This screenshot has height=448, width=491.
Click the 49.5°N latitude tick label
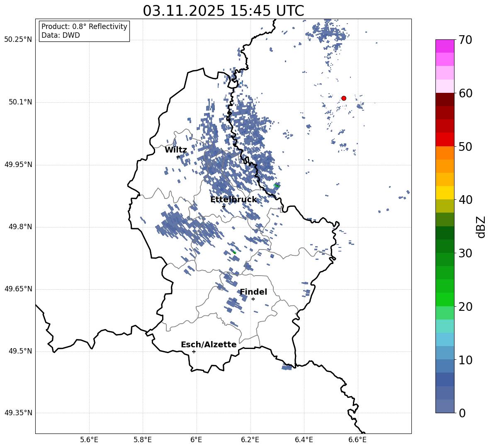[20, 351]
